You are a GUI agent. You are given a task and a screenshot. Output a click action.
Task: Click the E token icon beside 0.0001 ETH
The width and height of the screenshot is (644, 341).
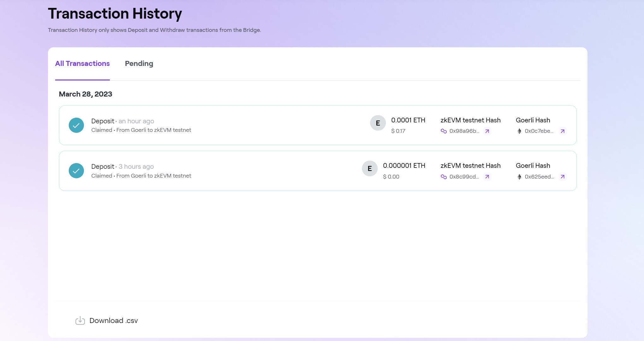click(378, 123)
